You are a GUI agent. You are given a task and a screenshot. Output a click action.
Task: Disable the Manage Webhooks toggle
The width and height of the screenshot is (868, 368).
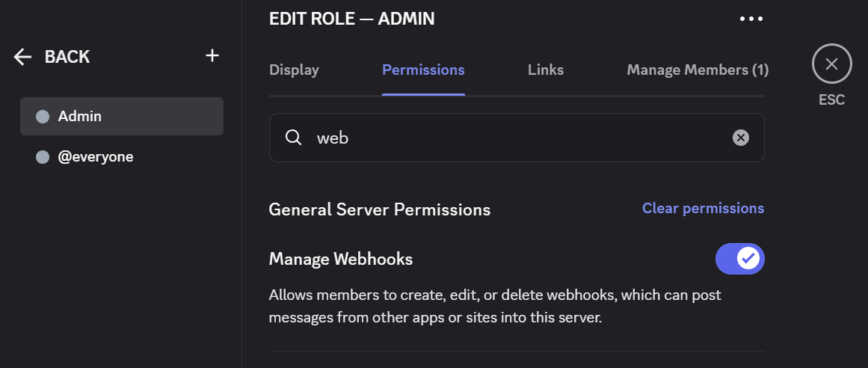[739, 259]
